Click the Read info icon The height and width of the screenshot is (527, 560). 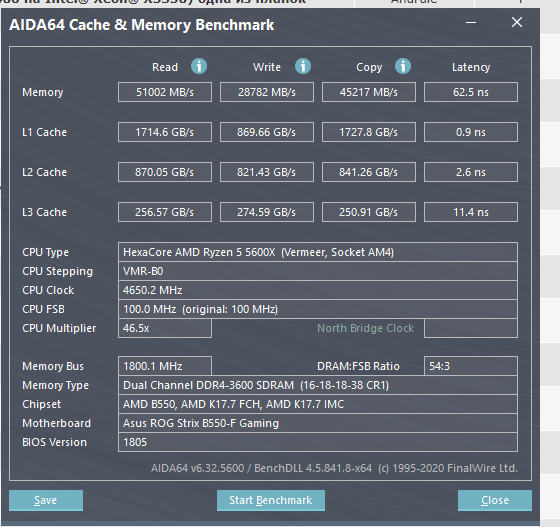[x=199, y=66]
